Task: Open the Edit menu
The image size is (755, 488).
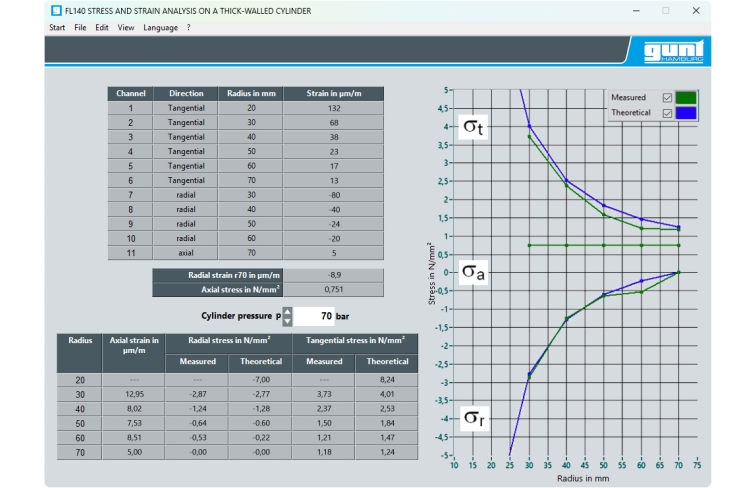Action: coord(102,28)
